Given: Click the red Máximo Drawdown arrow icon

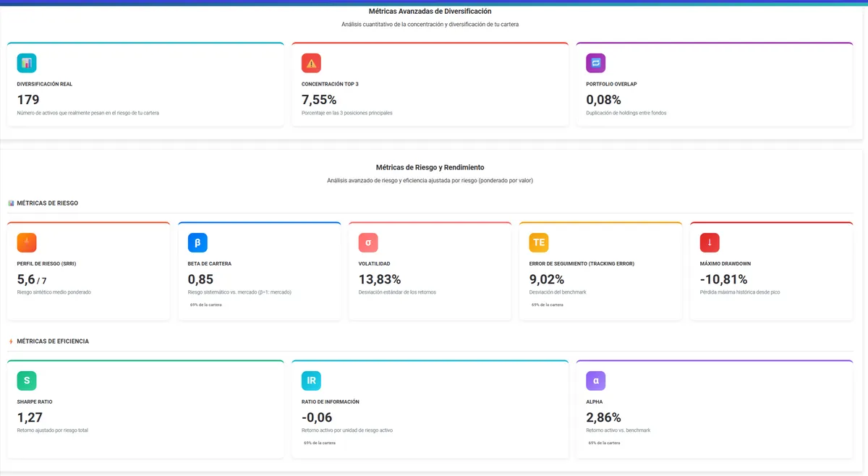Looking at the screenshot, I should [x=710, y=242].
